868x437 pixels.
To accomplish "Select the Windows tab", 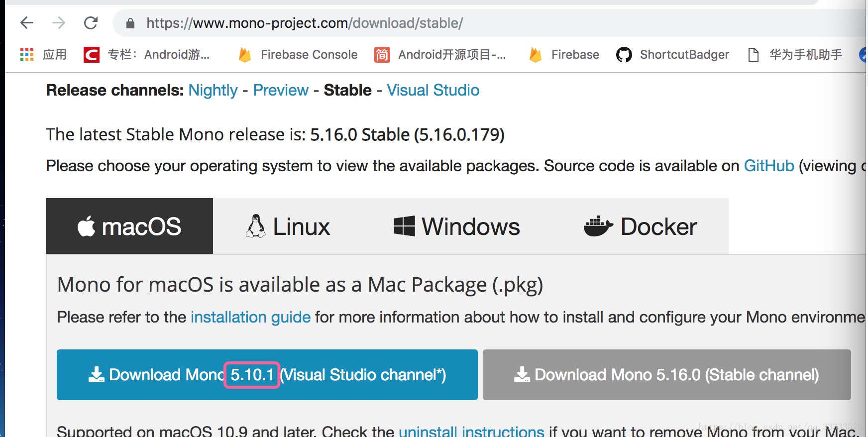I will (x=456, y=226).
